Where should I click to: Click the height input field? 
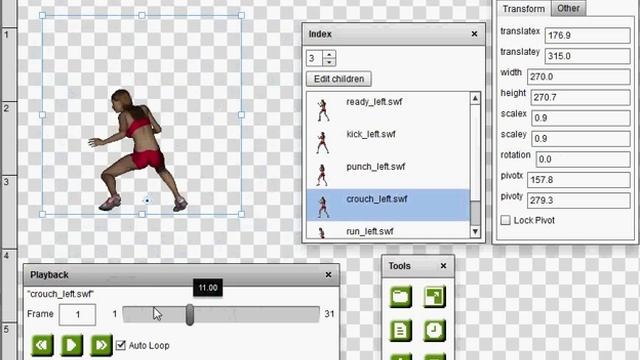tap(580, 97)
